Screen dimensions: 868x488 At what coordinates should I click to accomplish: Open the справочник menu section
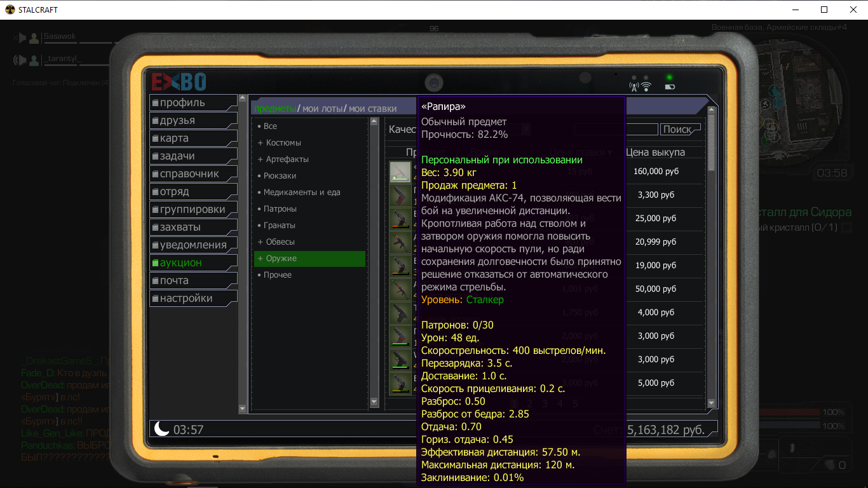click(x=193, y=173)
